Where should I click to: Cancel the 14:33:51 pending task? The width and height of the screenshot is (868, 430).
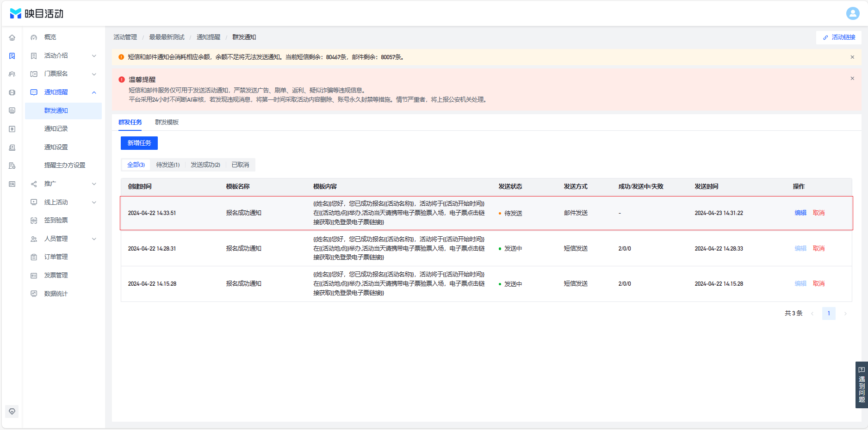point(818,213)
